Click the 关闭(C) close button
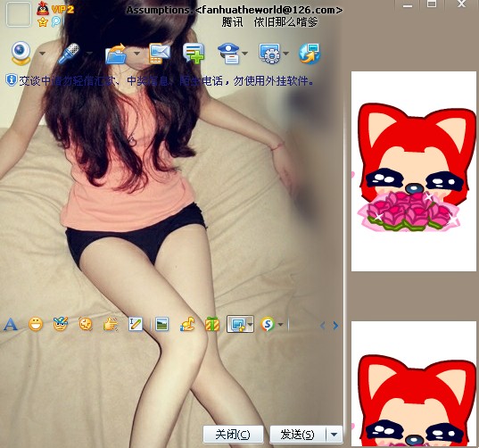 [x=233, y=435]
